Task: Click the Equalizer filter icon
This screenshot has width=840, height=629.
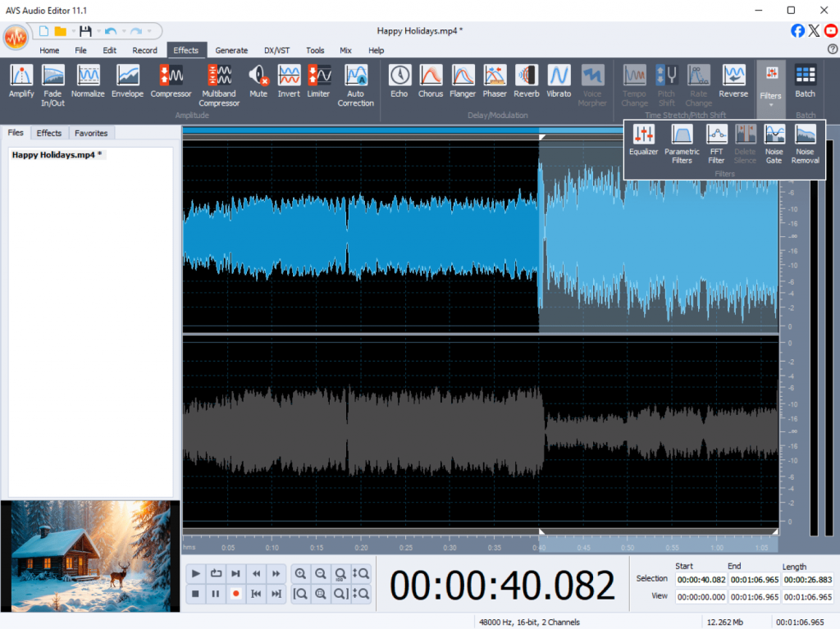Action: [643, 139]
